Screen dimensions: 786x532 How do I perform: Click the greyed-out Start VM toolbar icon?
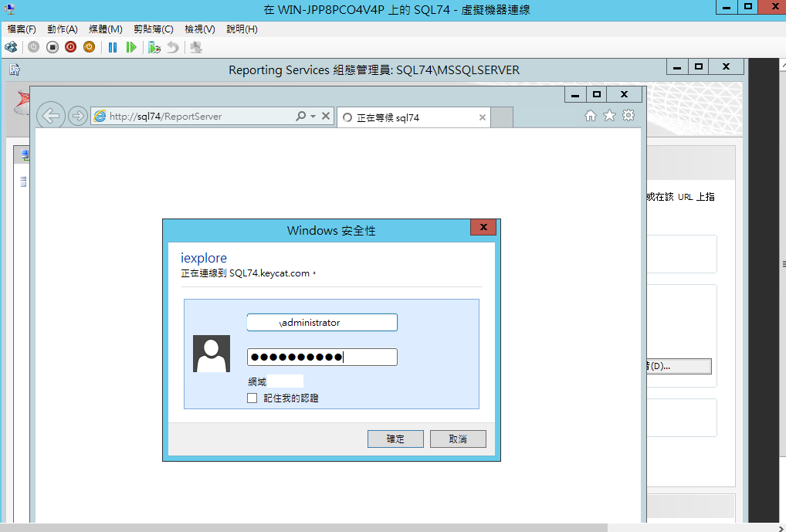[33, 47]
